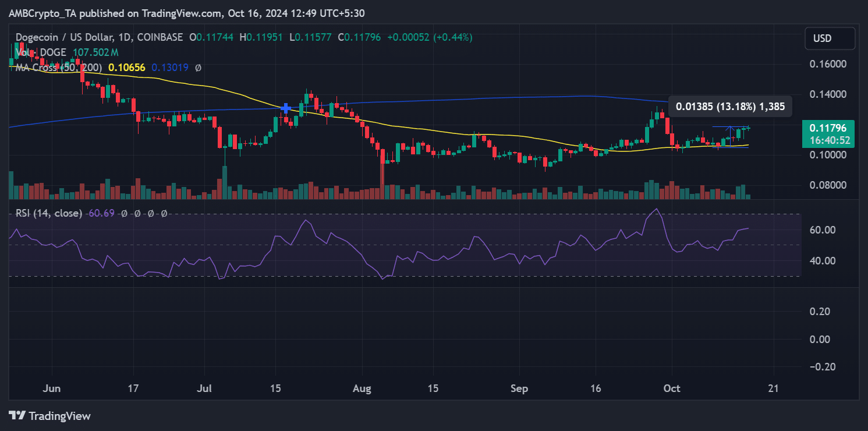Click the low price L0.11577 value
868x431 pixels.
click(x=310, y=37)
